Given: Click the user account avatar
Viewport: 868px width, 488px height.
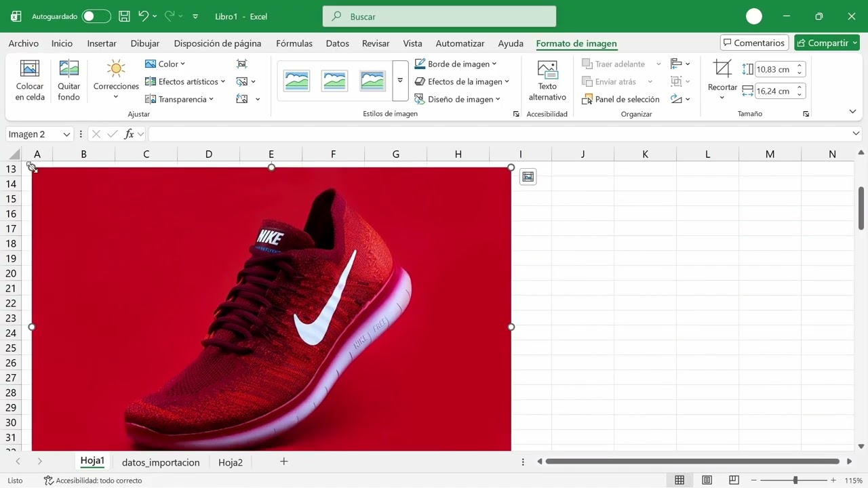Looking at the screenshot, I should click(x=754, y=16).
